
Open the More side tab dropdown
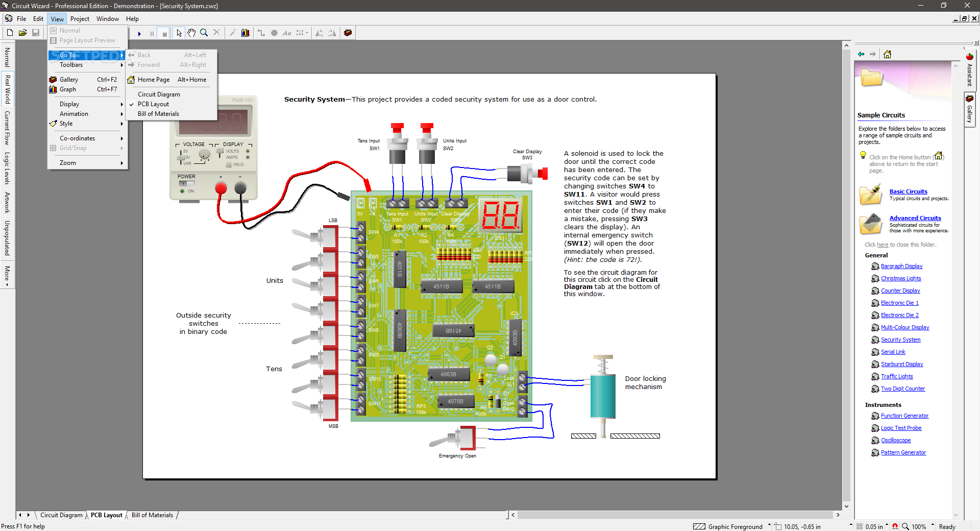tap(7, 275)
